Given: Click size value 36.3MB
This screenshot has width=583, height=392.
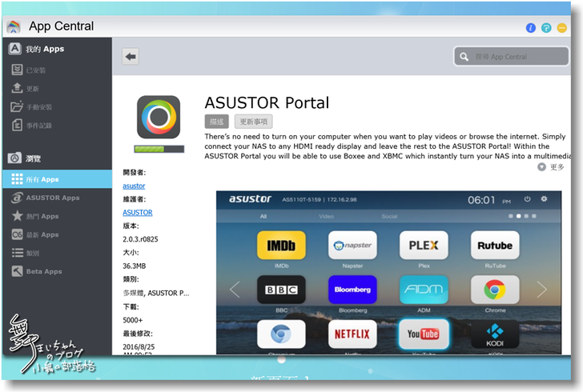Looking at the screenshot, I should pos(135,266).
